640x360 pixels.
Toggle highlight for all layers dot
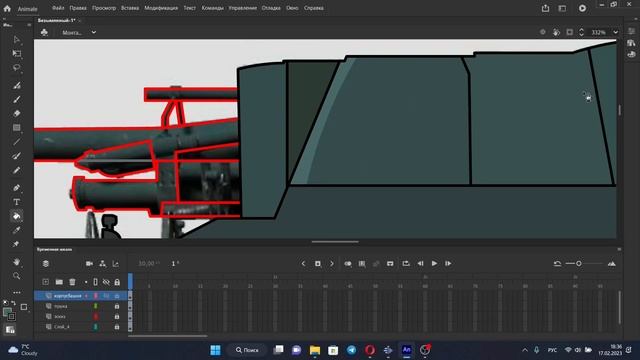86,282
